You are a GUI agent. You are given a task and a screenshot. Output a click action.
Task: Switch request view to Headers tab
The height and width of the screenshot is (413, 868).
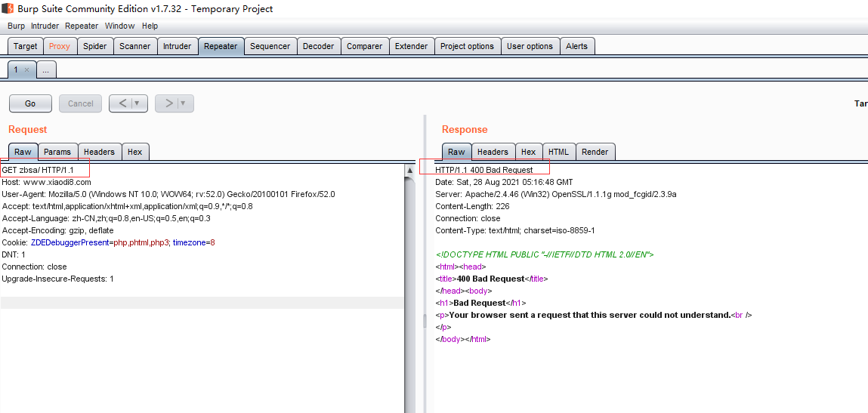coord(99,152)
